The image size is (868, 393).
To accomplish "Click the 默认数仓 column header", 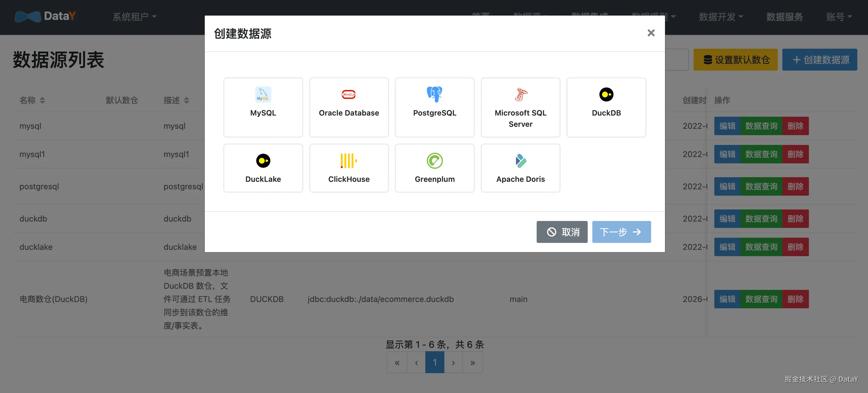I will coord(122,100).
